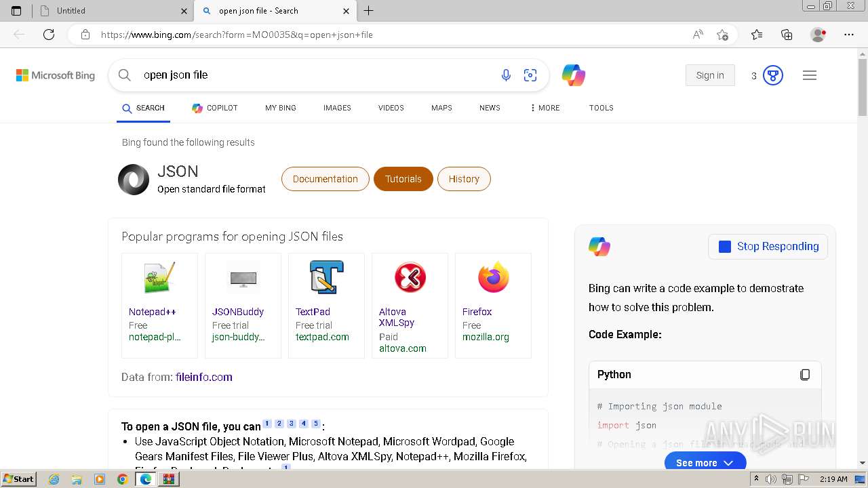
Task: Open the mozilla.org link
Action: click(486, 337)
